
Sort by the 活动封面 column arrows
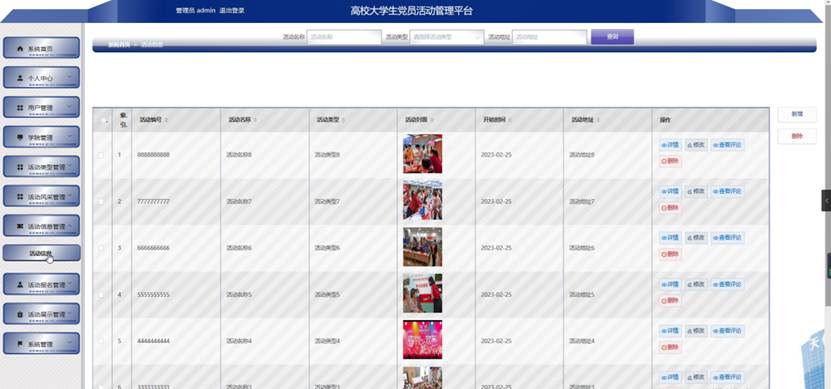point(432,120)
